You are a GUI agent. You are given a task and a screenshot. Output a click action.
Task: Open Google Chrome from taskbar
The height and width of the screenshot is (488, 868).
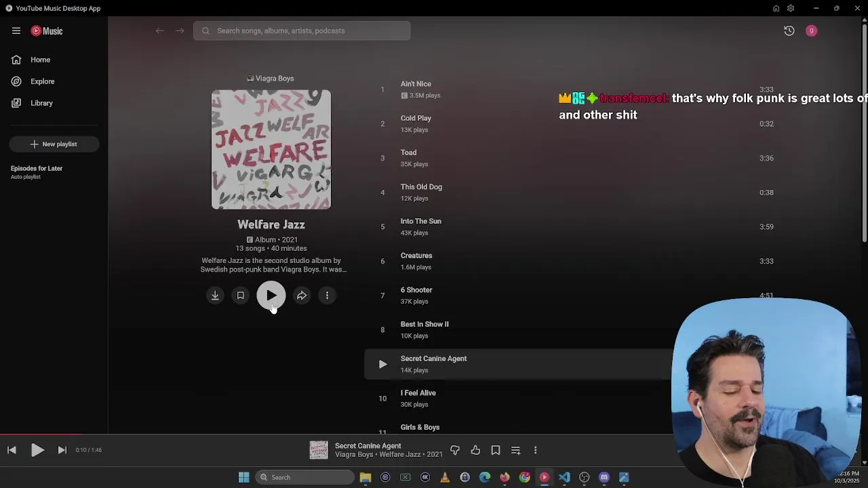click(524, 477)
